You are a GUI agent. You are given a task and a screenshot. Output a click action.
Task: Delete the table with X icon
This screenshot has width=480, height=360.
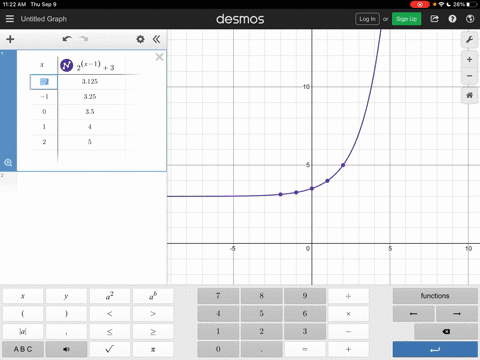[x=159, y=57]
